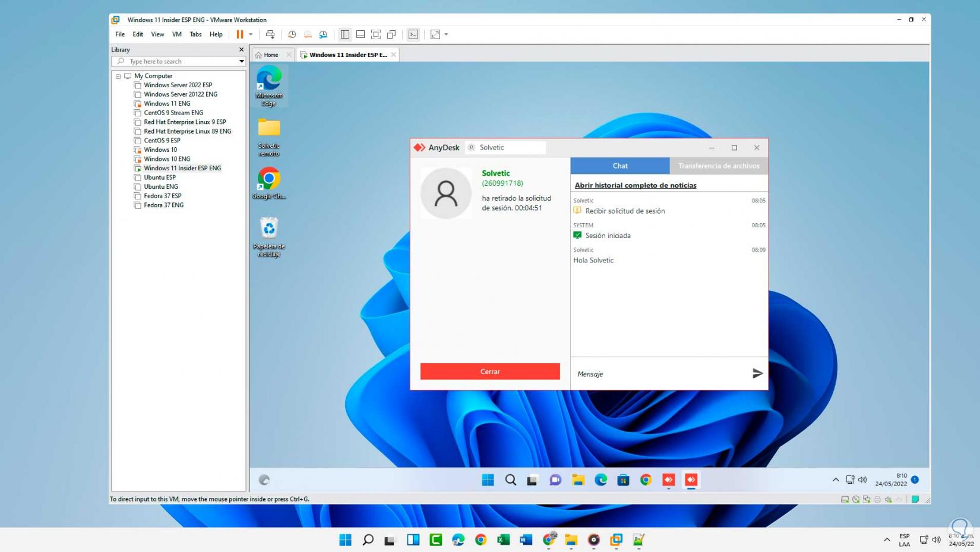Close the Windows 11 Insider ESP ENG tab
Viewport: 980px width, 552px height.
click(393, 55)
